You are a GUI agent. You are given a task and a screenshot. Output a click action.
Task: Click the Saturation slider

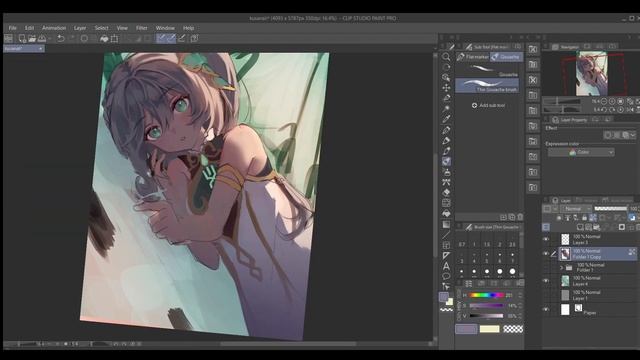coord(486,306)
